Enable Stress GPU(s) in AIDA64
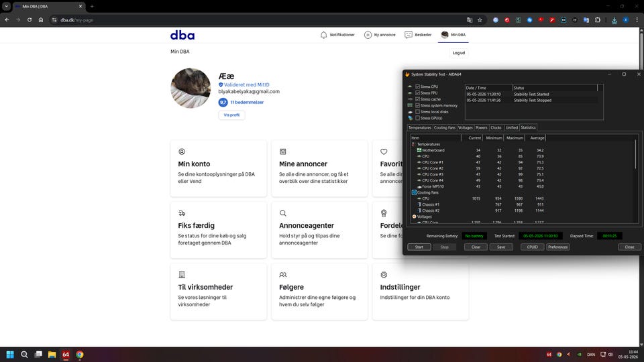This screenshot has height=362, width=644. click(417, 118)
